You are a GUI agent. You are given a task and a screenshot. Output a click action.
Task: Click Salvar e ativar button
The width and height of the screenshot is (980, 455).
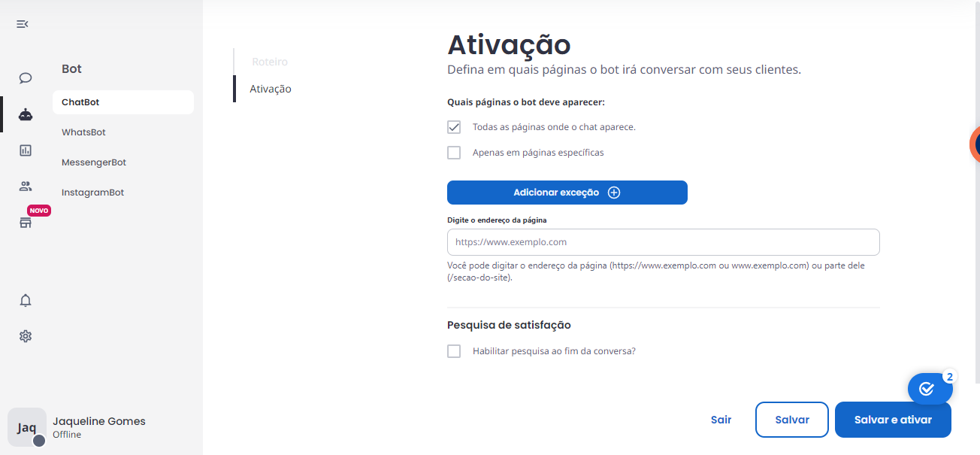click(893, 420)
